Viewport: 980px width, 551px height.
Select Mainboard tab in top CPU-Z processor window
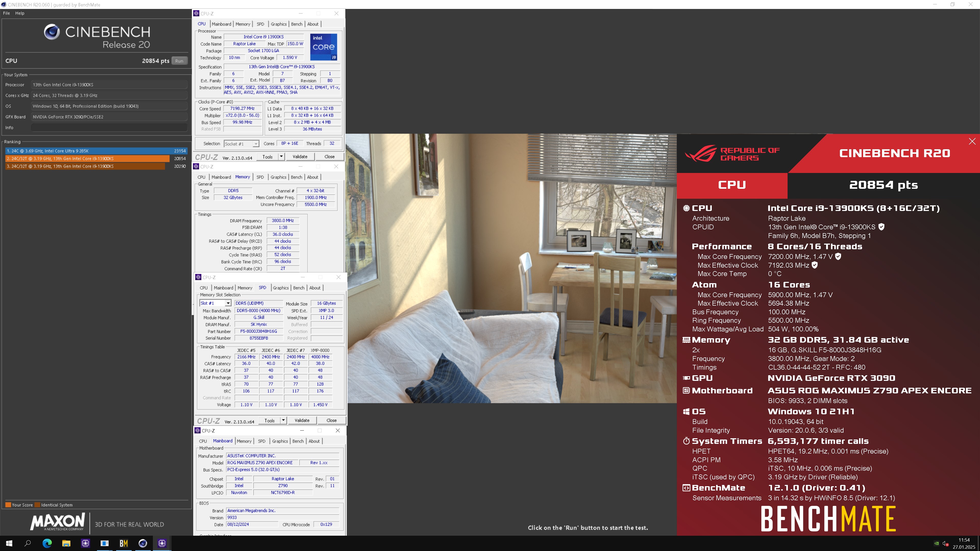coord(222,24)
